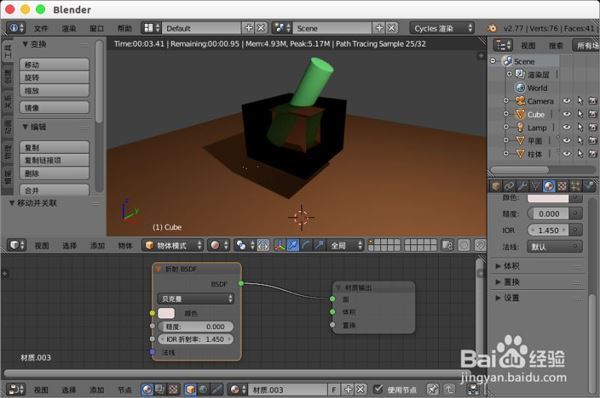Select the scale manipulator icon

[319, 245]
